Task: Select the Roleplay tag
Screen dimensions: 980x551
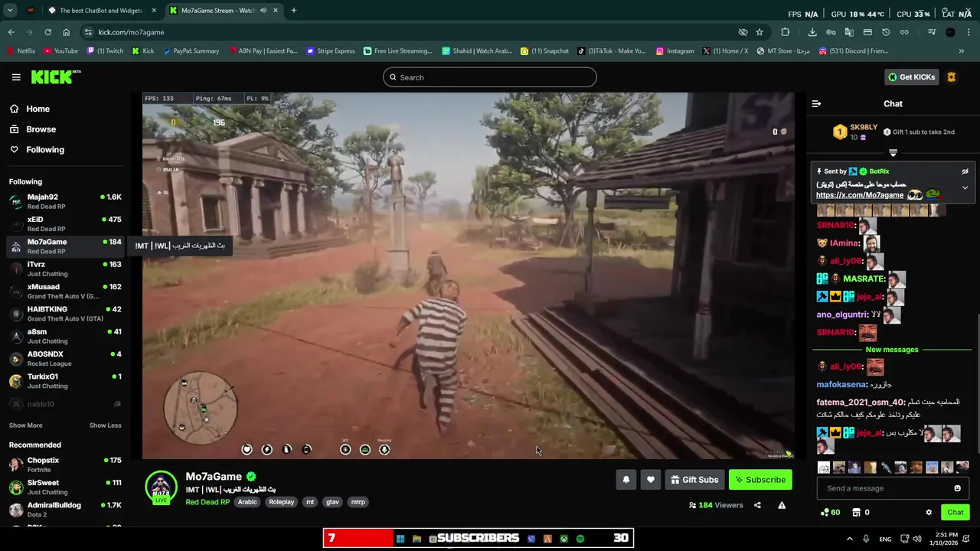Action: click(x=282, y=502)
